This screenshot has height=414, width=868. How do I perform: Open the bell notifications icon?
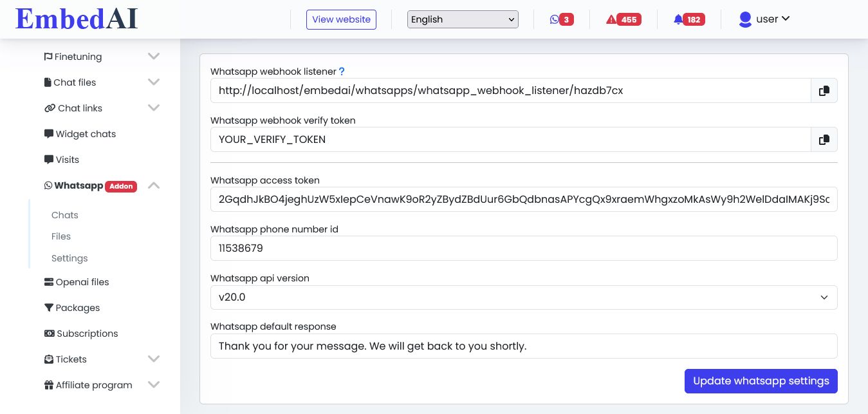click(678, 19)
